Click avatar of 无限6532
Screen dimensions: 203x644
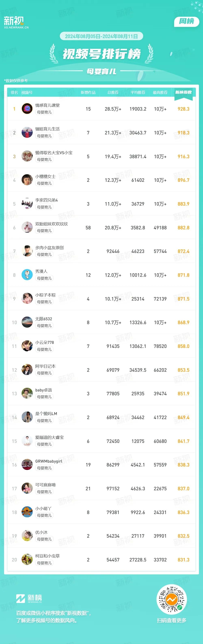(x=27, y=322)
